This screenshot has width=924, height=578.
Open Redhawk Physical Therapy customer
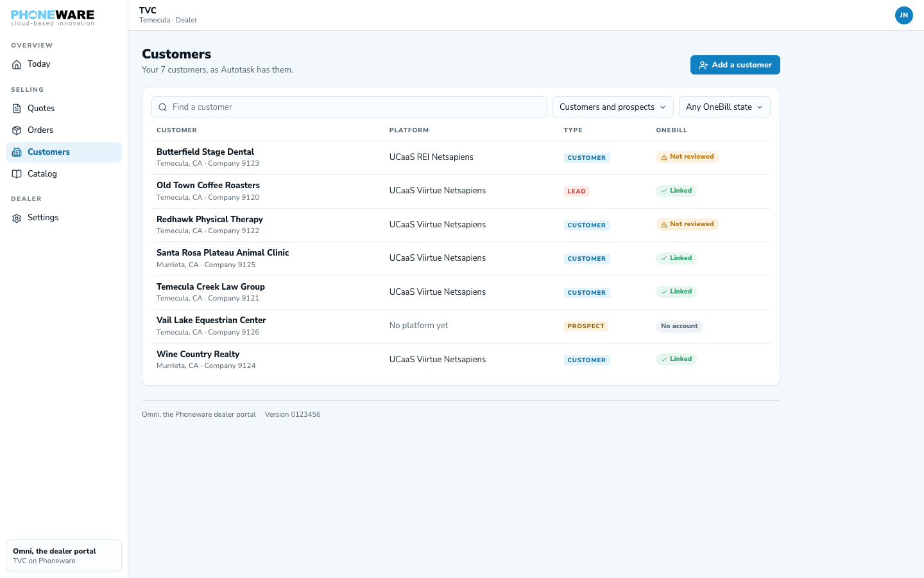click(x=210, y=220)
